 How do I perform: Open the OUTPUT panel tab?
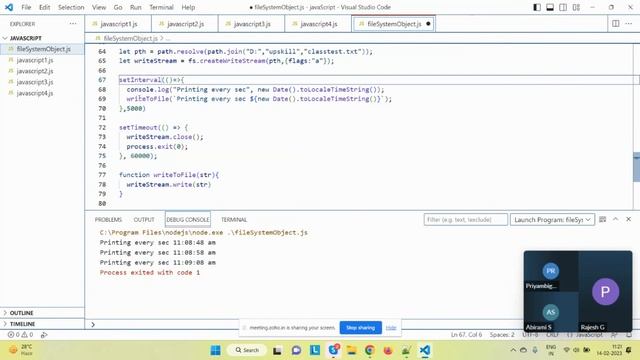click(x=144, y=220)
